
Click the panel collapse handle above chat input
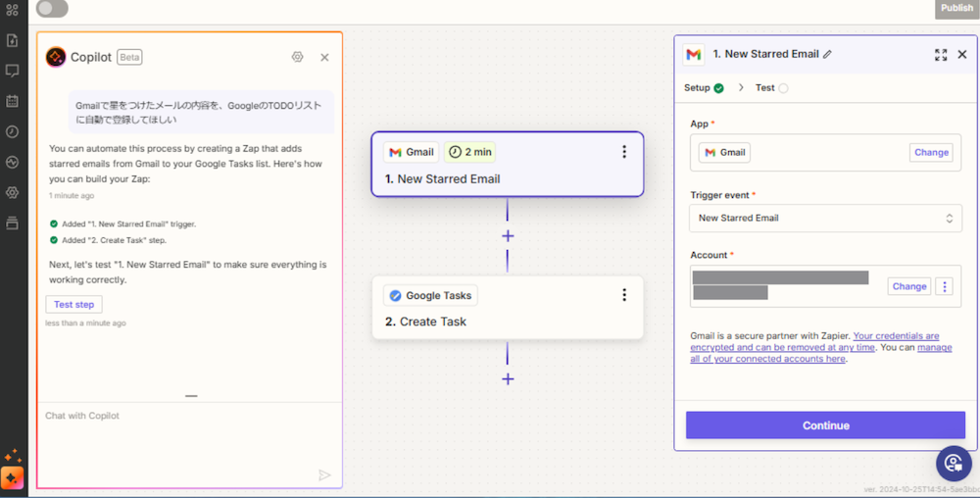[191, 395]
